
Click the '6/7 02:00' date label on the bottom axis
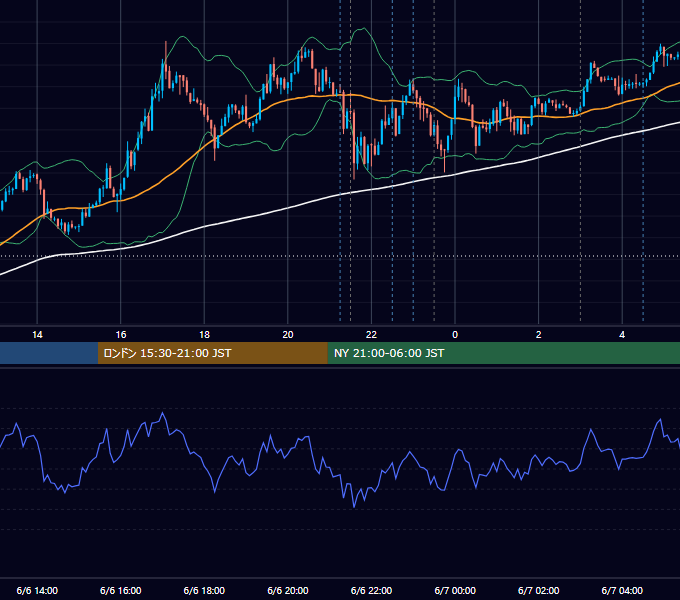539,590
